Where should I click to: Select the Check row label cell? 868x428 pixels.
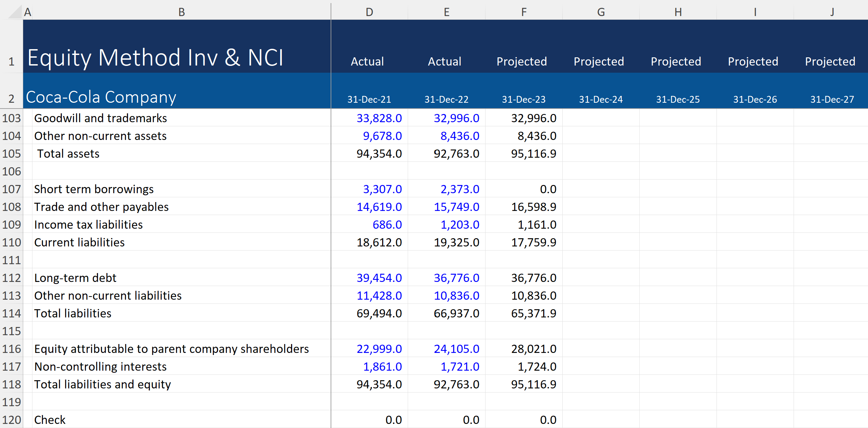point(50,420)
